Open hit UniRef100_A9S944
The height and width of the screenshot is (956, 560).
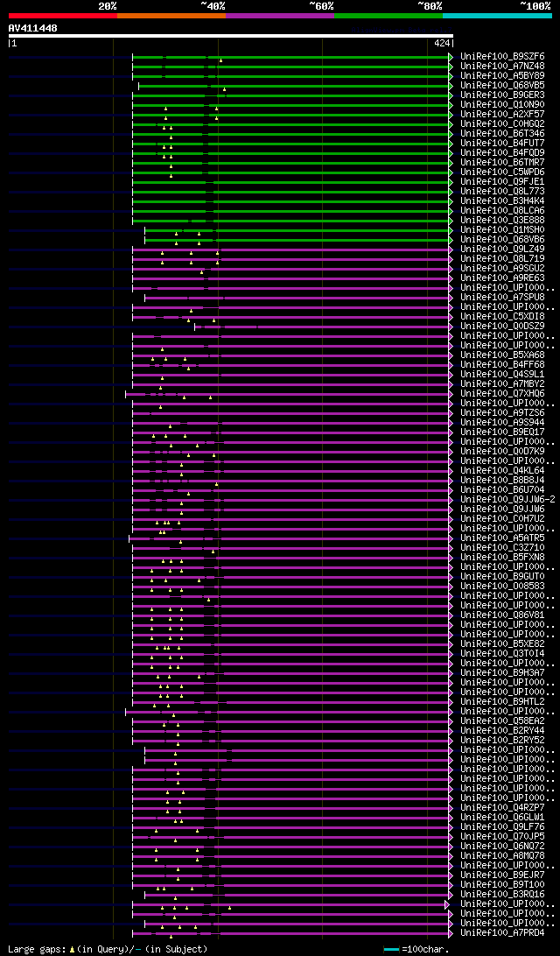[x=503, y=423]
